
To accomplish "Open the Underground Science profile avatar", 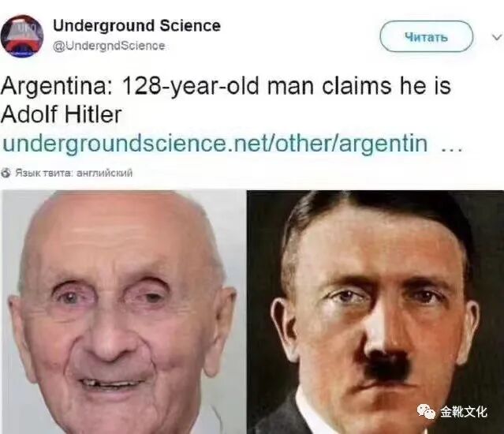I will [x=22, y=36].
